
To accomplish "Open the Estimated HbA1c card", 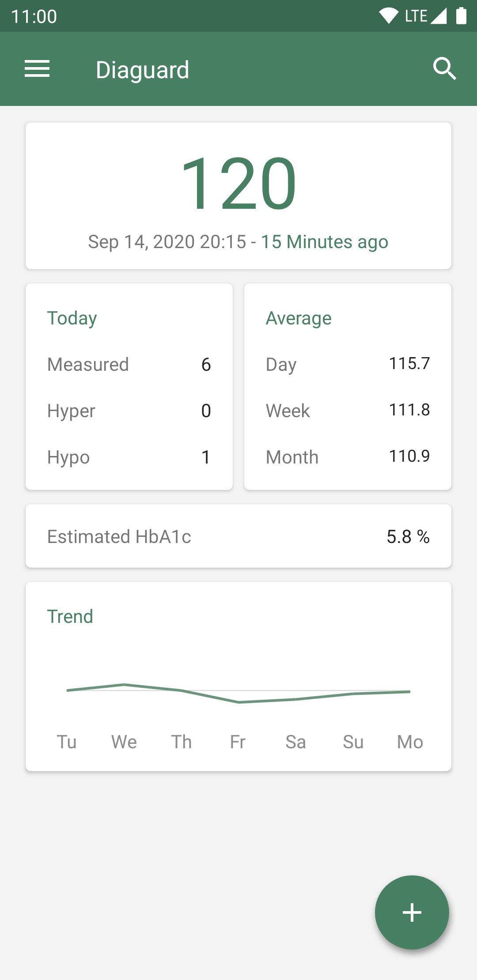I will [x=238, y=536].
